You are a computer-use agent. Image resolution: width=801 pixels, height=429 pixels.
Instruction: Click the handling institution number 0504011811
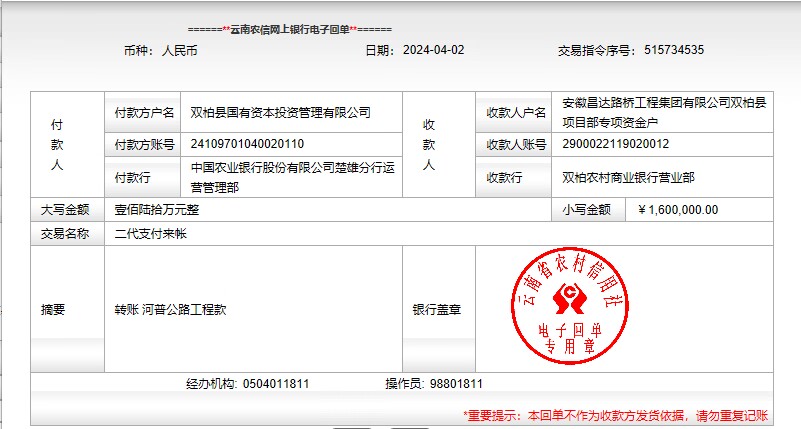tap(275, 384)
